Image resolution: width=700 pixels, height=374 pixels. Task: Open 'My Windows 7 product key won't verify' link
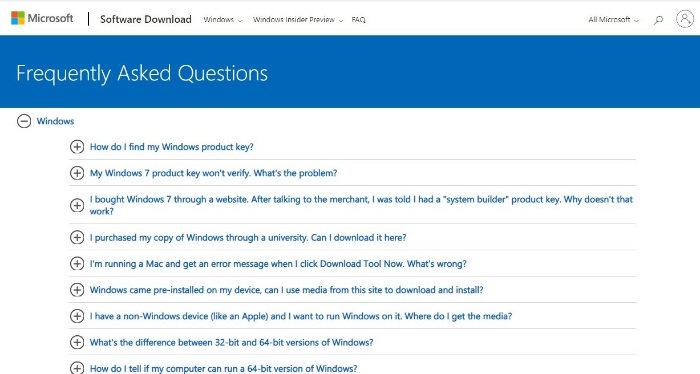pos(213,173)
